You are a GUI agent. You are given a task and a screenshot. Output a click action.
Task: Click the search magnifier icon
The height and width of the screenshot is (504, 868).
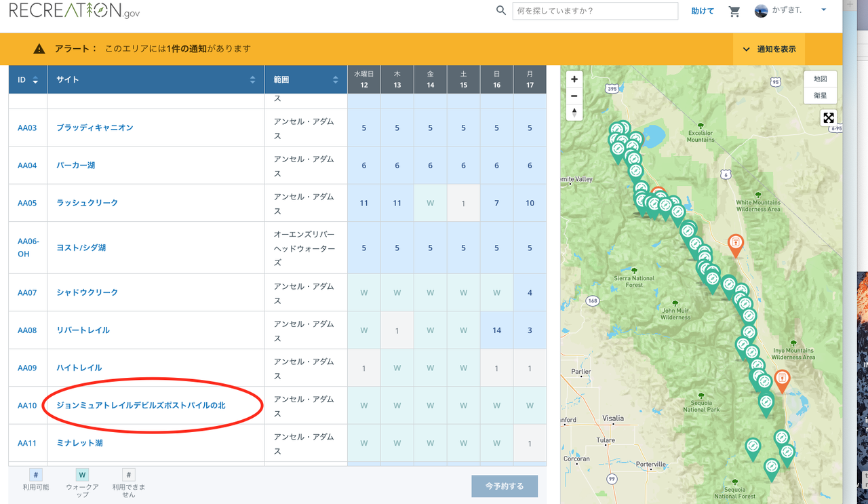point(501,11)
